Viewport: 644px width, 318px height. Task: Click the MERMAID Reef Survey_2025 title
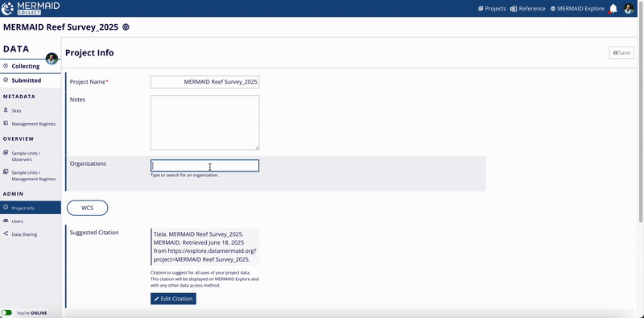coord(60,27)
